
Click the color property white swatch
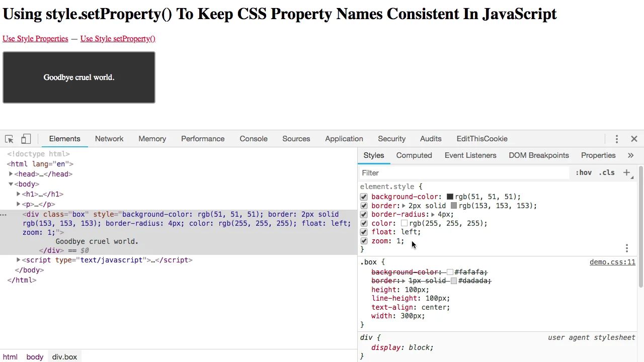[x=404, y=223]
